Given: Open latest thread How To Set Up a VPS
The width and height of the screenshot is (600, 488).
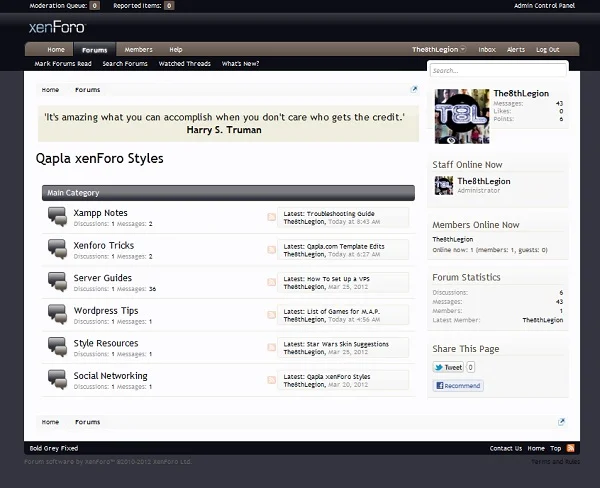Looking at the screenshot, I should click(x=338, y=279).
